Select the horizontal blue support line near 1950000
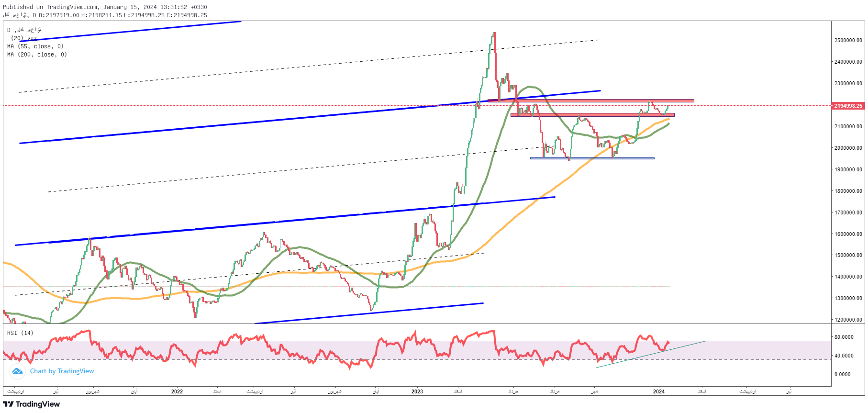The width and height of the screenshot is (868, 413). point(592,158)
